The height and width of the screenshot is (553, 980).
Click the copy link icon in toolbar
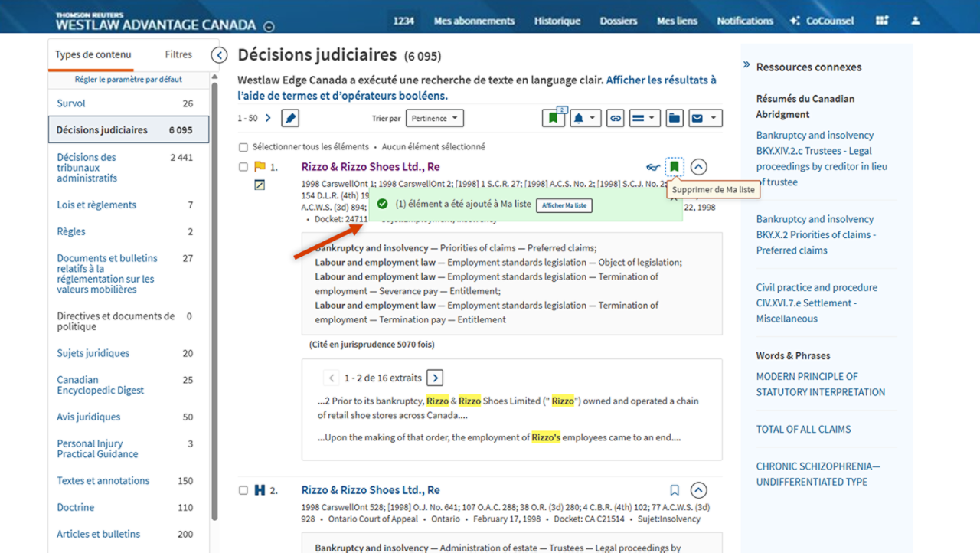pos(615,119)
